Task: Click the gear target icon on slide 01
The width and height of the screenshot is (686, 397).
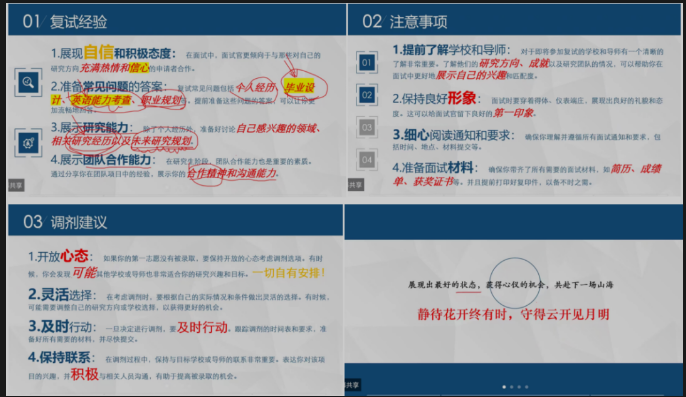Action: click(x=28, y=143)
